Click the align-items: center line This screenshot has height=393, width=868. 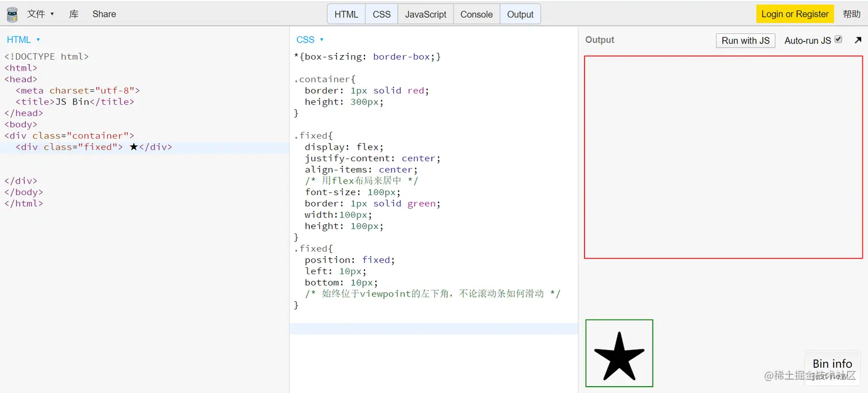(x=362, y=170)
